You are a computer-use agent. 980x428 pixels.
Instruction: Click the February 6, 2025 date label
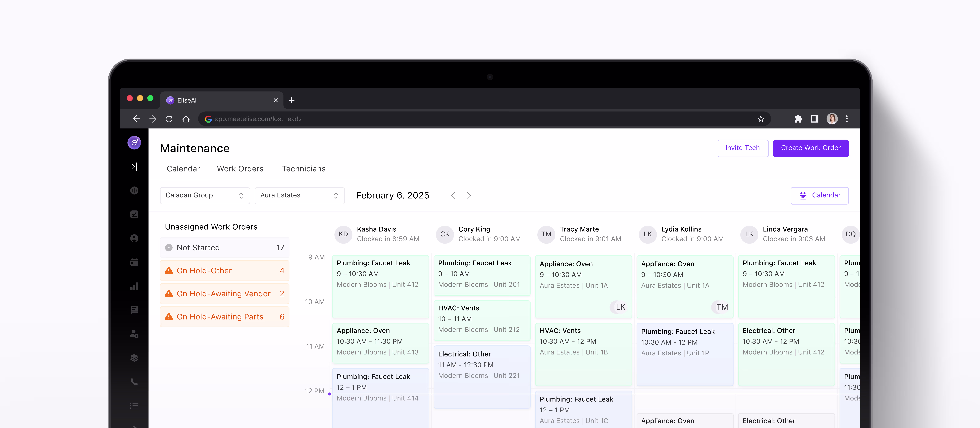pyautogui.click(x=393, y=196)
